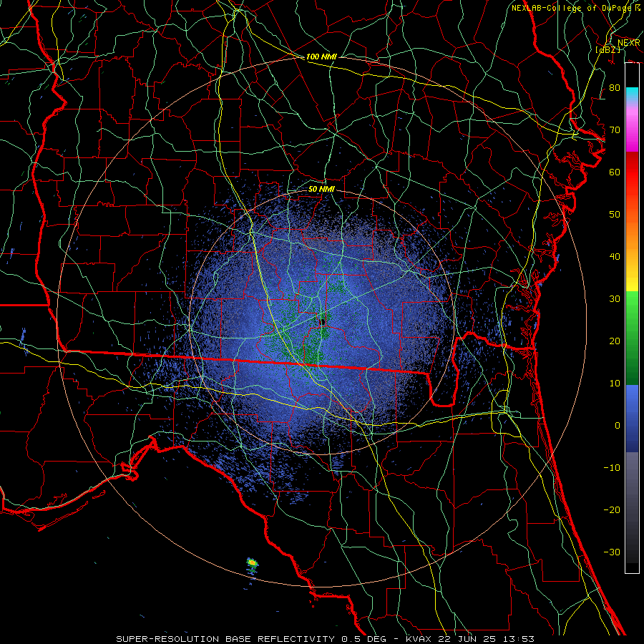The height and width of the screenshot is (644, 644).
Task: Select the 20 value on the dBZ scale
Action: (615, 341)
